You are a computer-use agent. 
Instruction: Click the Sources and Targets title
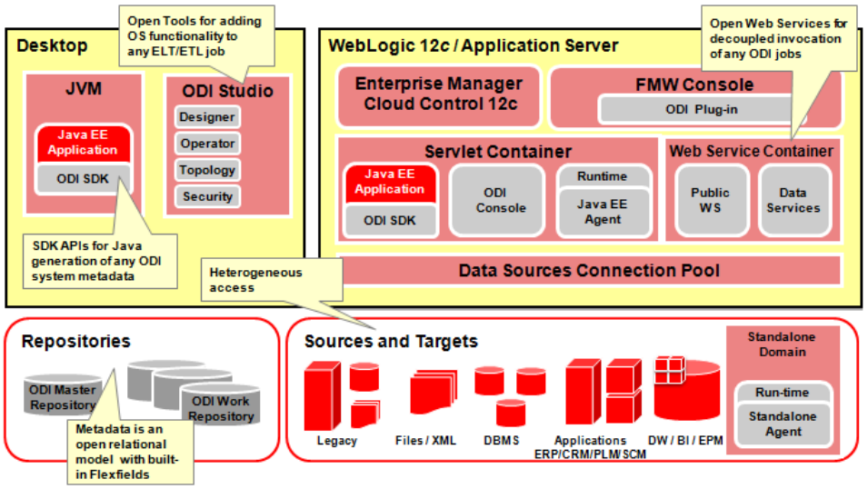click(x=391, y=341)
